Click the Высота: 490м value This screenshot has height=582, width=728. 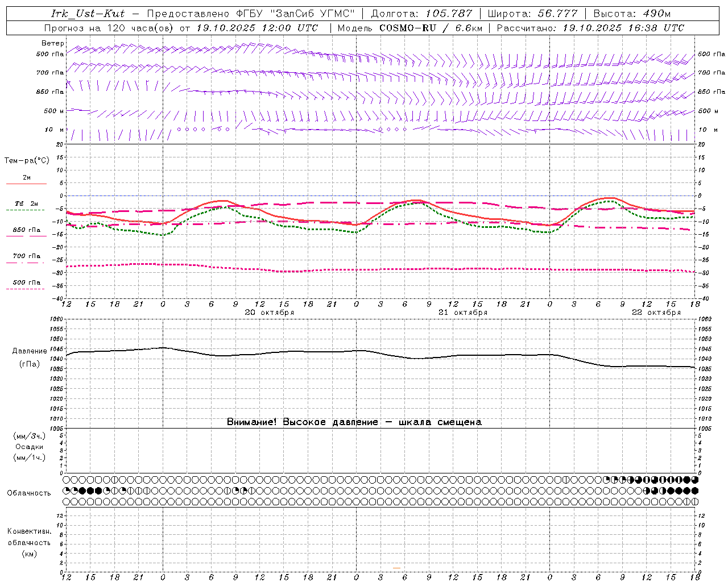632,14
